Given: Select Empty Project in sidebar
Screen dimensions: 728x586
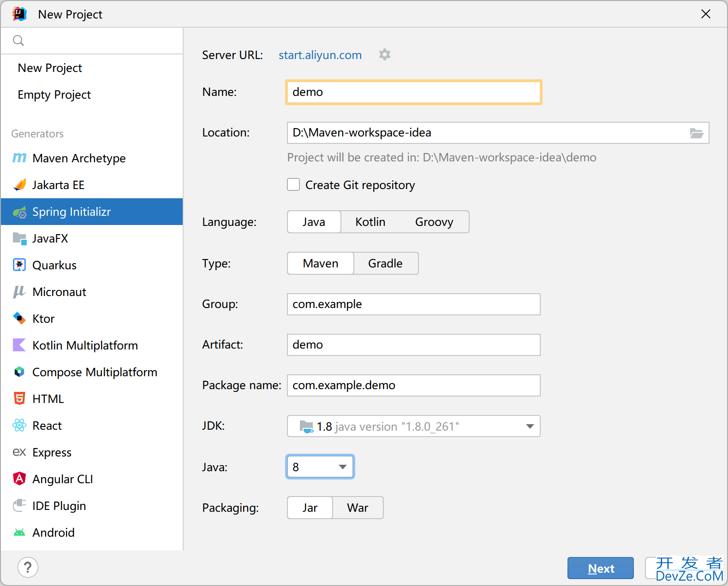Looking at the screenshot, I should 92,95.
